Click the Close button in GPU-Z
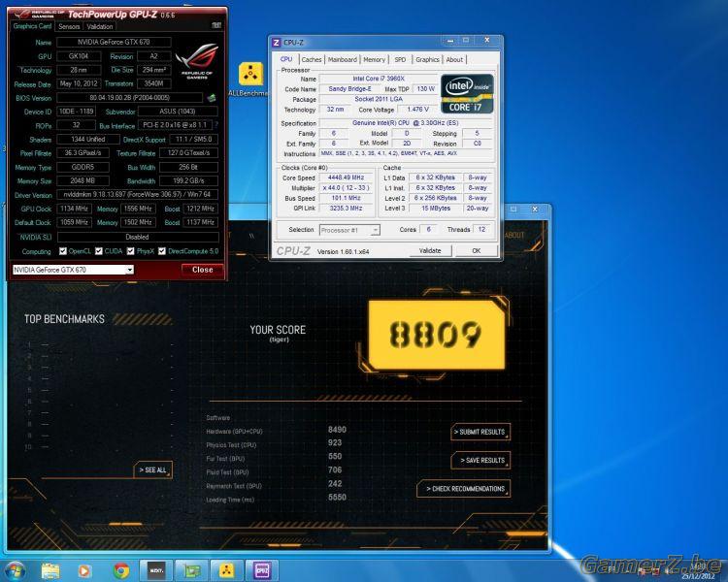The width and height of the screenshot is (728, 582). (x=202, y=270)
